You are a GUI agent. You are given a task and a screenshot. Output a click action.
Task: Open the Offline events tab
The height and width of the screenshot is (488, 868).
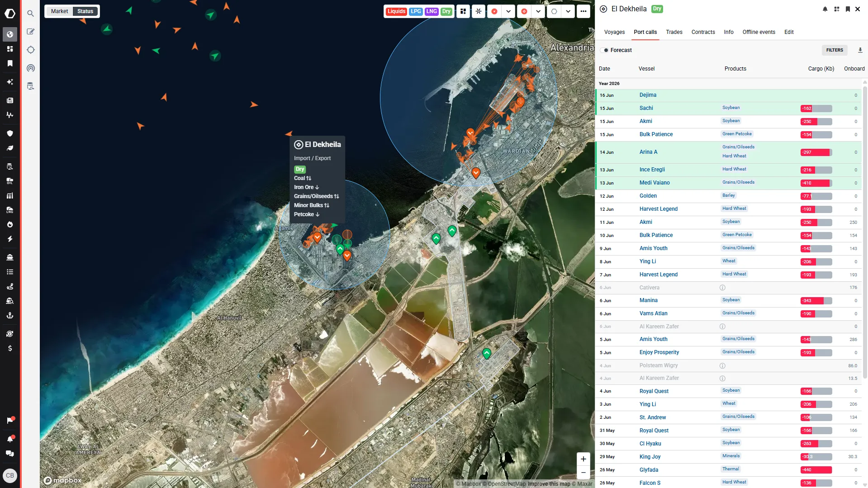tap(759, 32)
